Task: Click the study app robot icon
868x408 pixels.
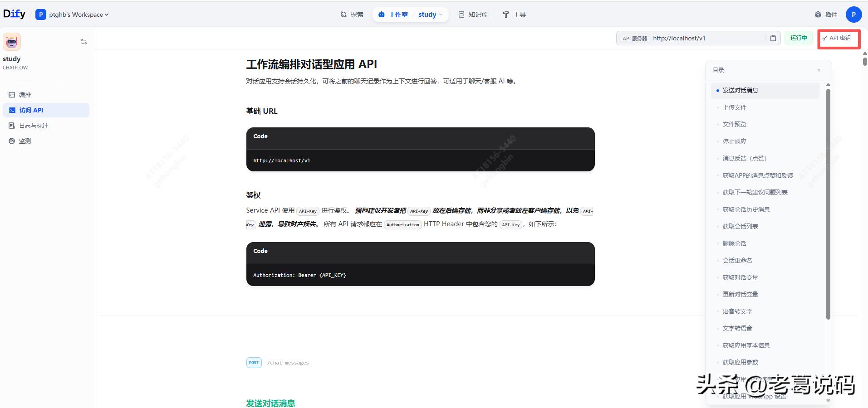Action: coord(12,41)
